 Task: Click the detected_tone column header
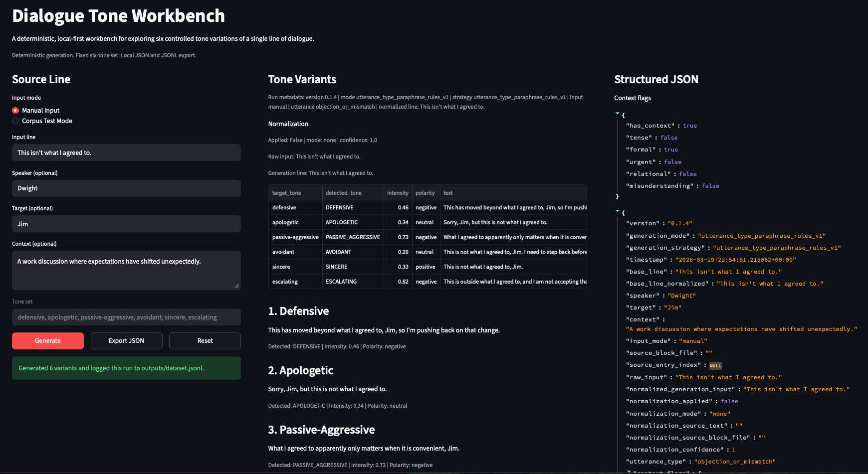(x=344, y=193)
